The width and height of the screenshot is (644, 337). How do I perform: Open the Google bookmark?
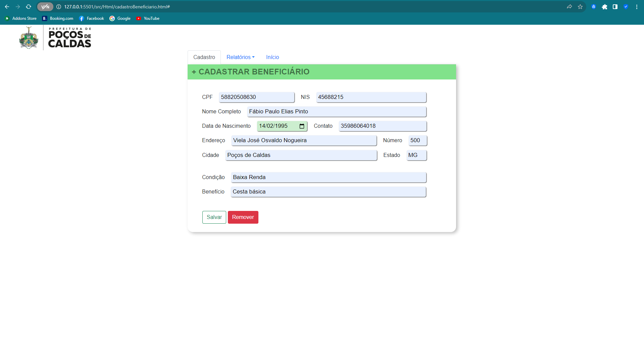[x=120, y=18]
